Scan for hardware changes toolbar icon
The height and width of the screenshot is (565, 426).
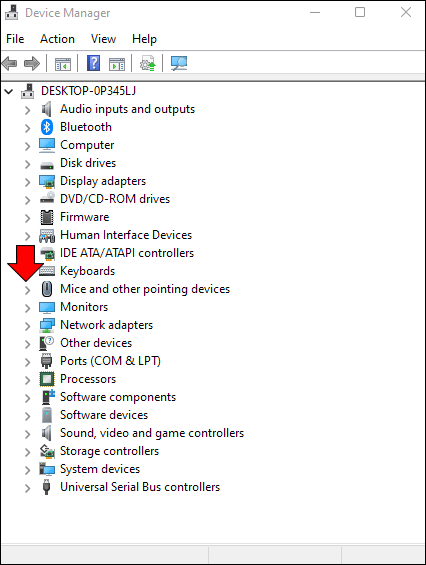coord(179,63)
